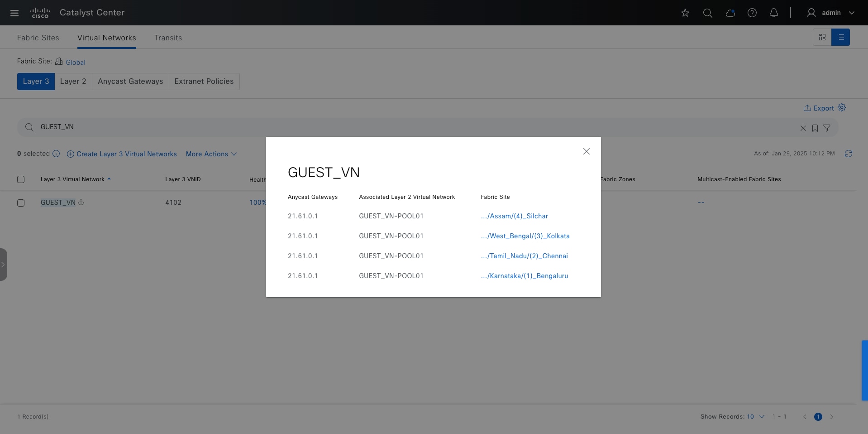This screenshot has width=868, height=434.
Task: Click page 1 pagination button
Action: (x=818, y=417)
